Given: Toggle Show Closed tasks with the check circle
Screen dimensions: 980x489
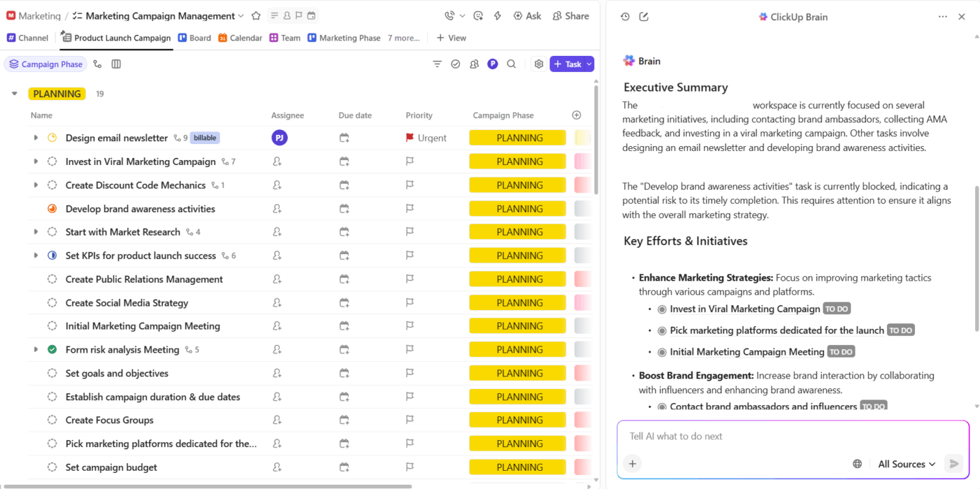Looking at the screenshot, I should click(456, 64).
